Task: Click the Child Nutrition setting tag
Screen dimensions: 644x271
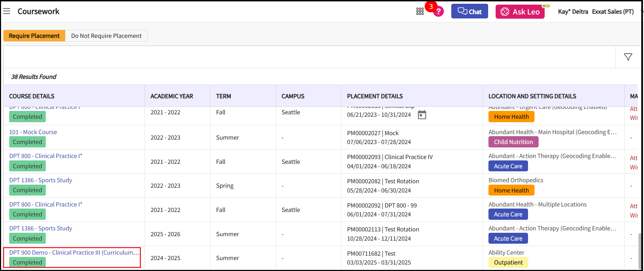Action: point(513,142)
